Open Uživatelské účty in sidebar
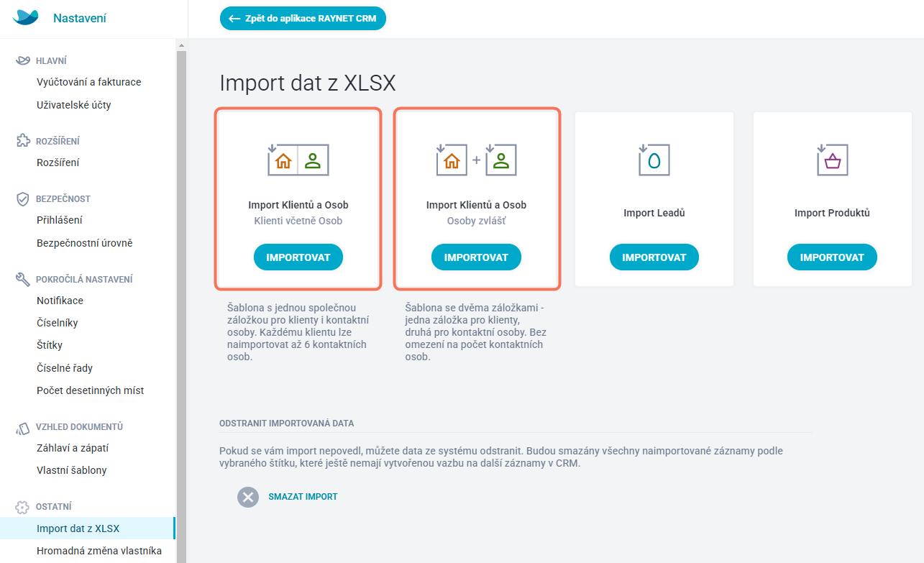924x563 pixels. 74,105
